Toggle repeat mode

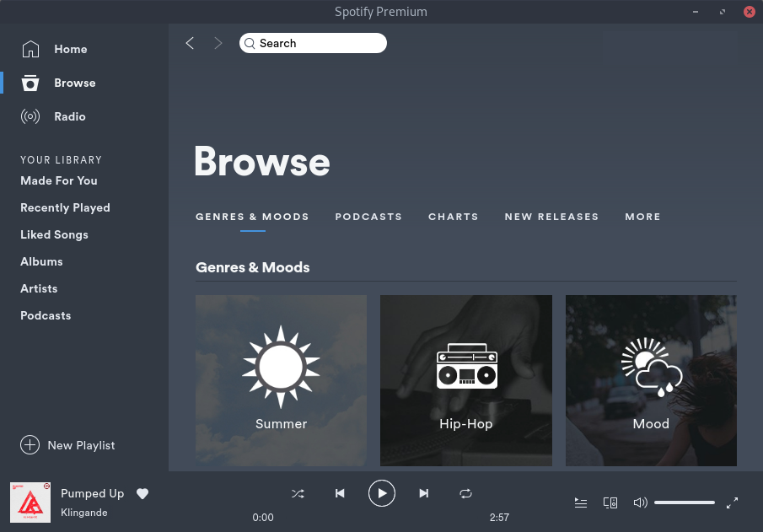465,493
